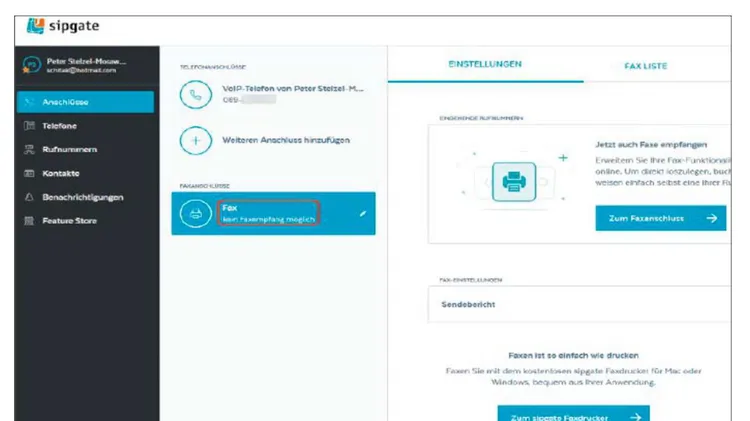Click the sipgate logo
This screenshot has width=750, height=421.
(63, 26)
